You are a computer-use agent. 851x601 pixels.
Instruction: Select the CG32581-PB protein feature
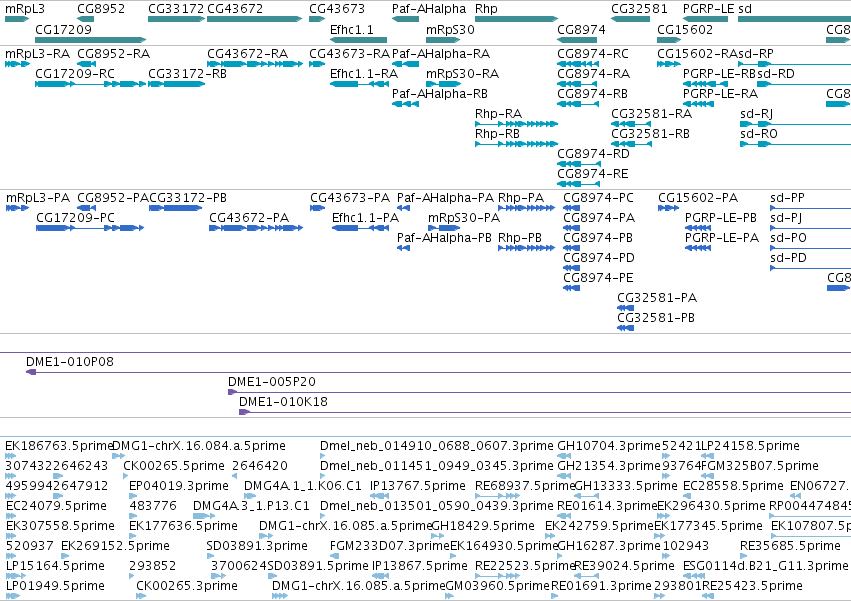[625, 328]
